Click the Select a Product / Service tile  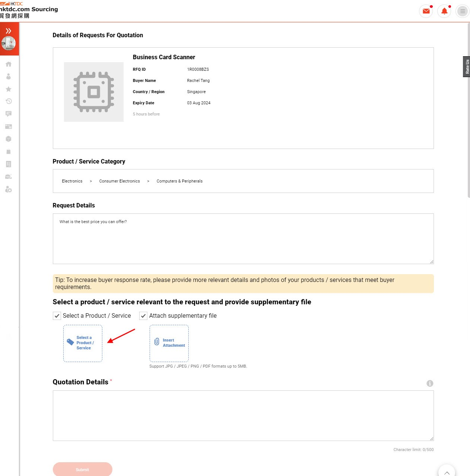click(83, 343)
